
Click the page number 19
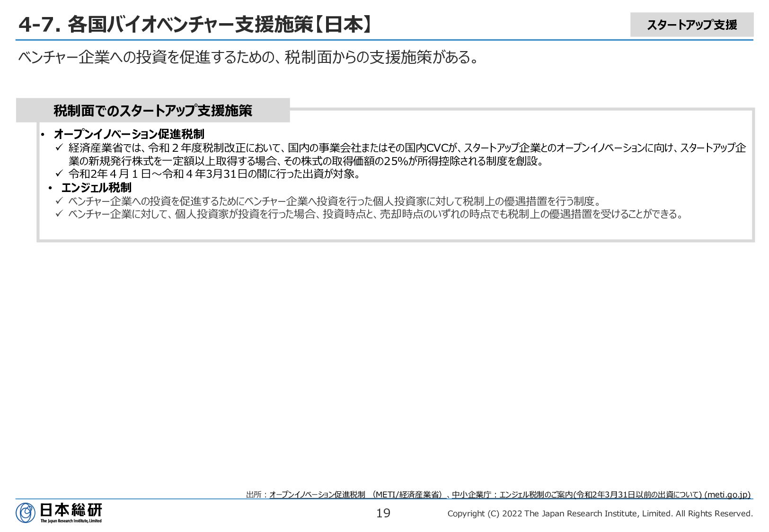tap(383, 513)
